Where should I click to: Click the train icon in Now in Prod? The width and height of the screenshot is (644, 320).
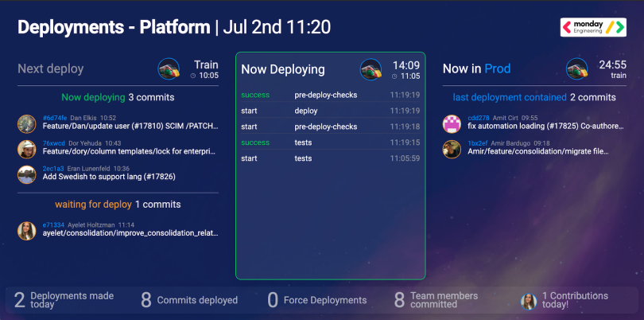tap(577, 68)
